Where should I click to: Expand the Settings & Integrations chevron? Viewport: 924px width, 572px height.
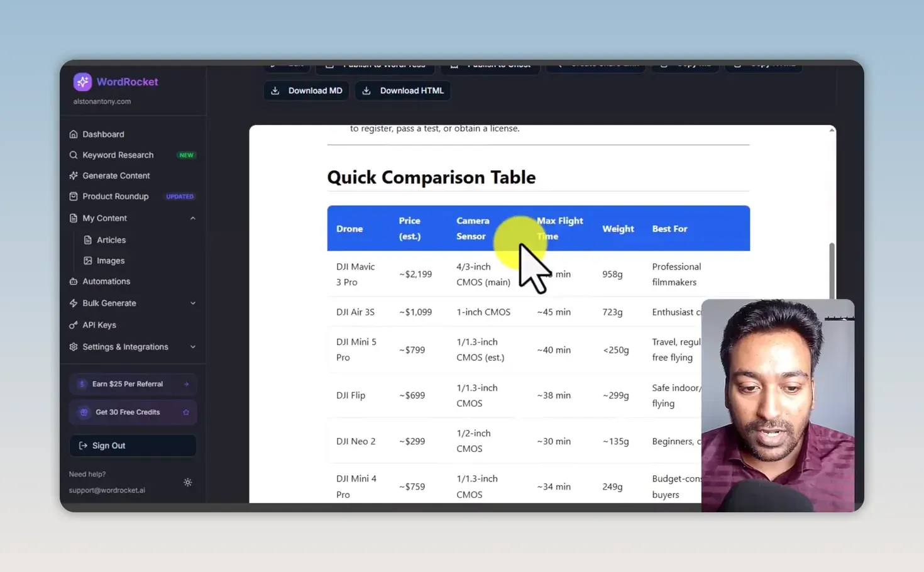click(193, 347)
